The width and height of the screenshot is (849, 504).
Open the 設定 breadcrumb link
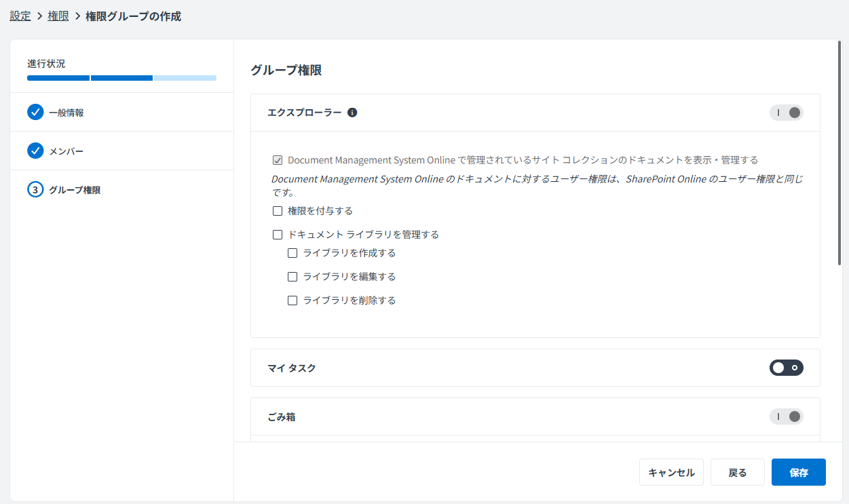(x=20, y=16)
